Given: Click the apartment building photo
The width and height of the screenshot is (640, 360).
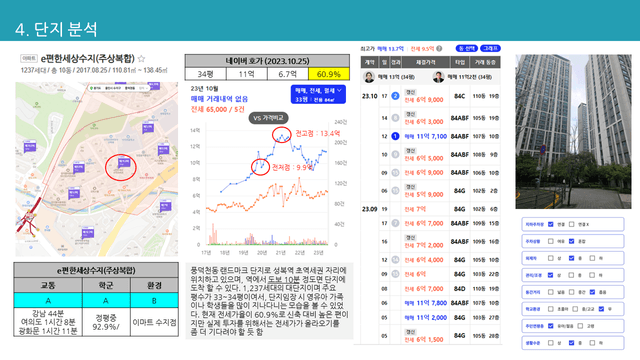Looking at the screenshot, I should pyautogui.click(x=573, y=131).
